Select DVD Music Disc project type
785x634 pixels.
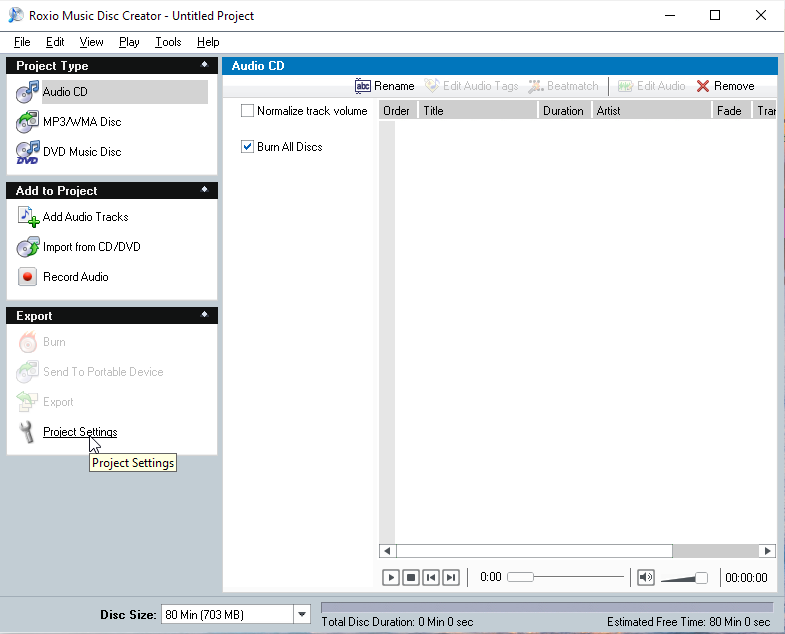coord(69,152)
